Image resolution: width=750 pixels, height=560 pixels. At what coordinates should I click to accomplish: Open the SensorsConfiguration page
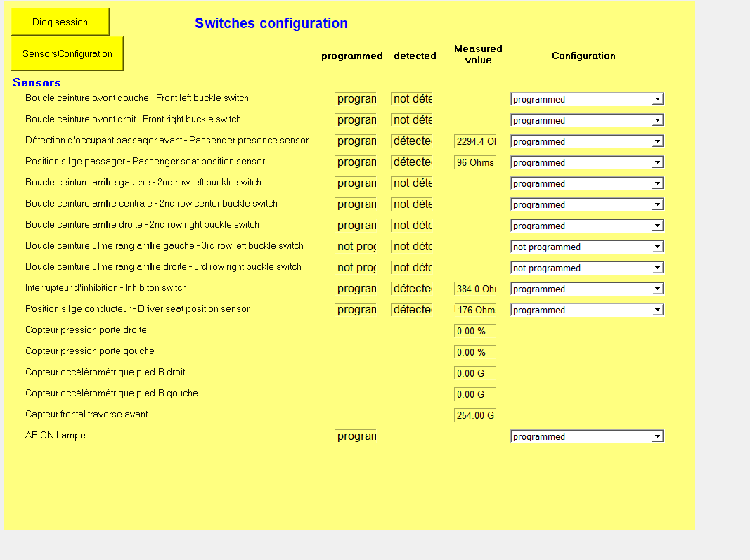pos(67,53)
